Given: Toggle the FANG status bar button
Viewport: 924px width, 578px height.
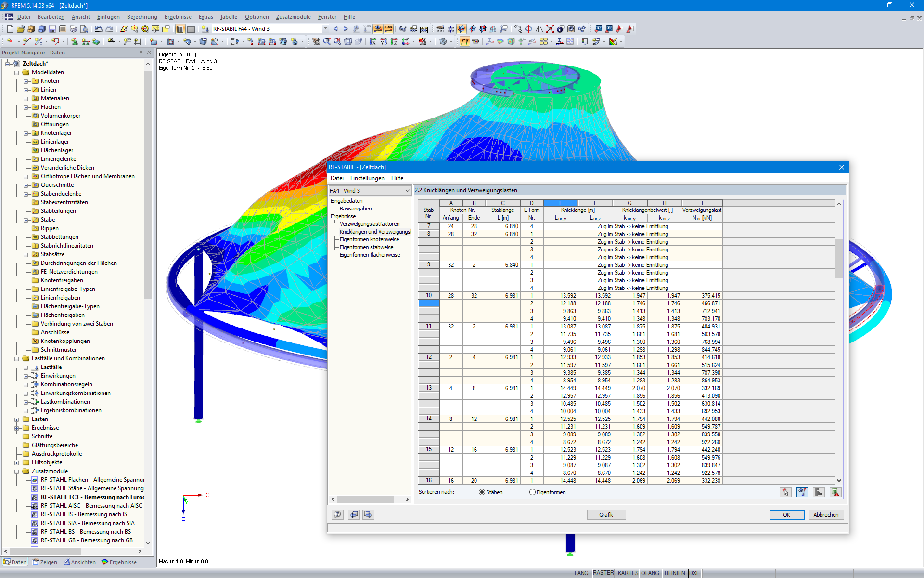Looking at the screenshot, I should click(581, 573).
